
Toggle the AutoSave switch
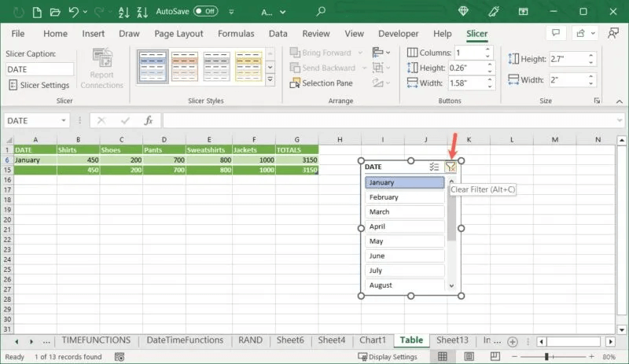tap(206, 12)
